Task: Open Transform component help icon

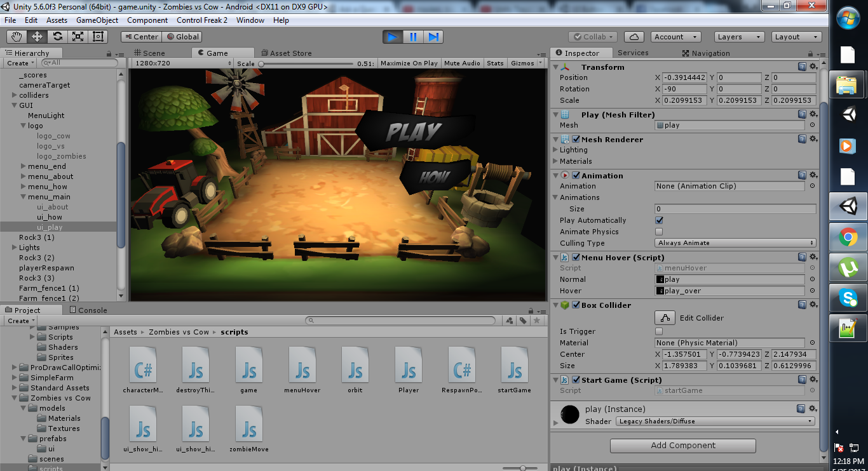Action: (x=803, y=67)
